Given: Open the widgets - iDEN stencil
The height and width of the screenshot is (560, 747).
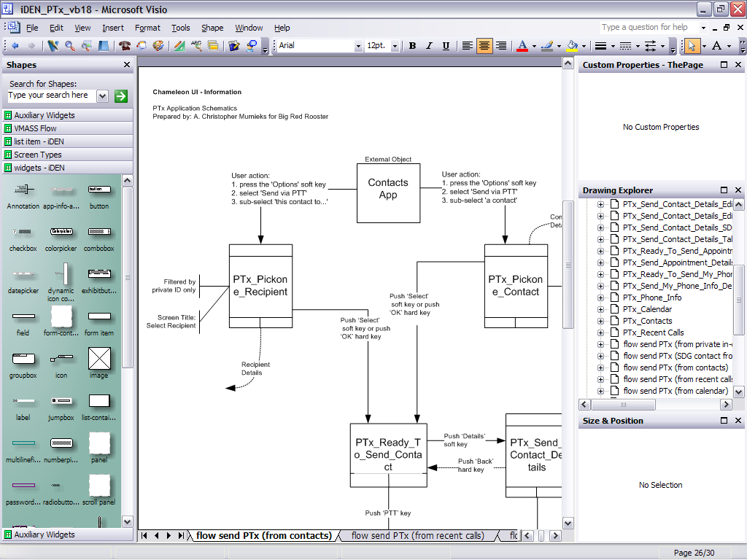Looking at the screenshot, I should pos(68,168).
